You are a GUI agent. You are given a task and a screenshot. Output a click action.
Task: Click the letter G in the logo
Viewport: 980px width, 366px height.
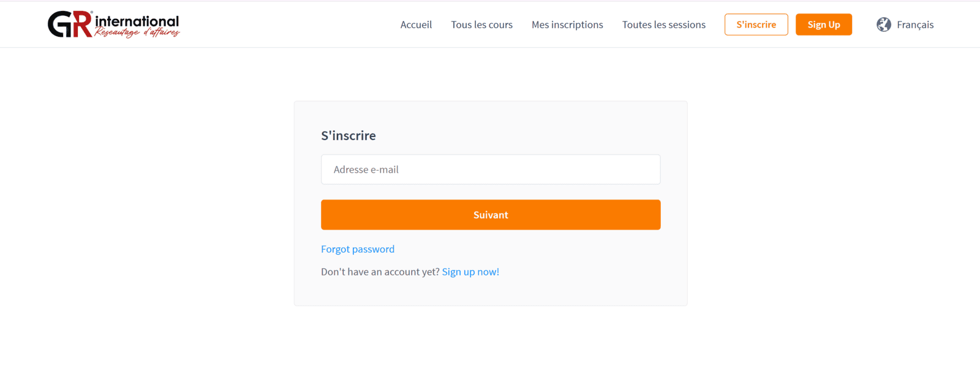(x=60, y=24)
